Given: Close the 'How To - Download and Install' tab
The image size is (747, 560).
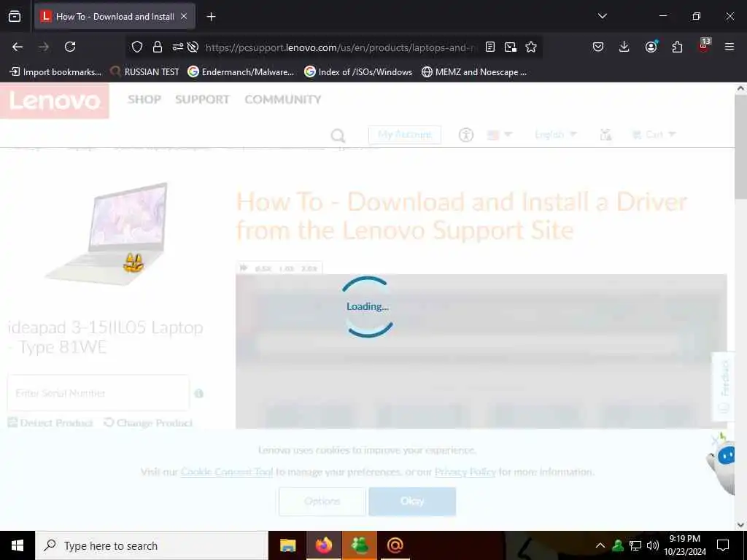Looking at the screenshot, I should click(x=184, y=16).
